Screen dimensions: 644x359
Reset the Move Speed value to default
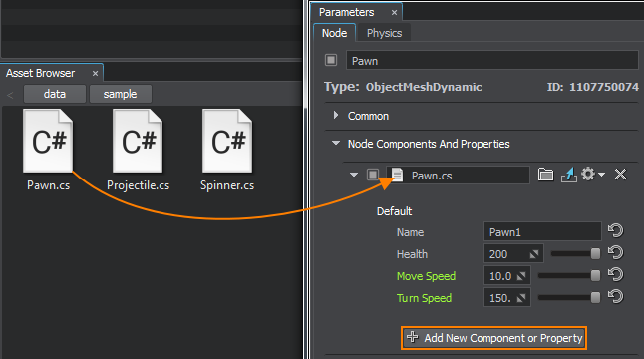616,275
